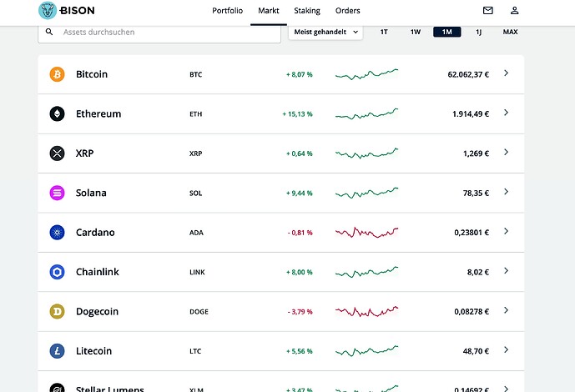This screenshot has width=575, height=392.
Task: Open the Ethereum name link
Action: pos(98,113)
